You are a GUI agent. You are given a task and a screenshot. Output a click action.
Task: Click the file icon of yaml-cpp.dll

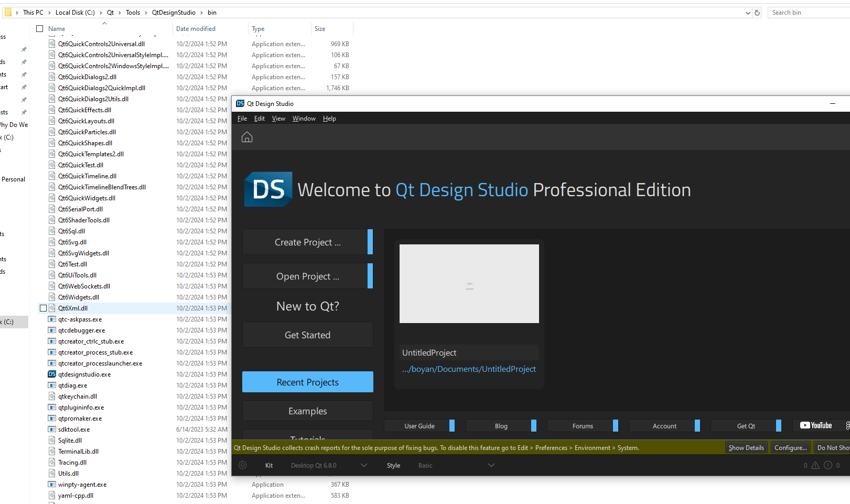pos(52,496)
